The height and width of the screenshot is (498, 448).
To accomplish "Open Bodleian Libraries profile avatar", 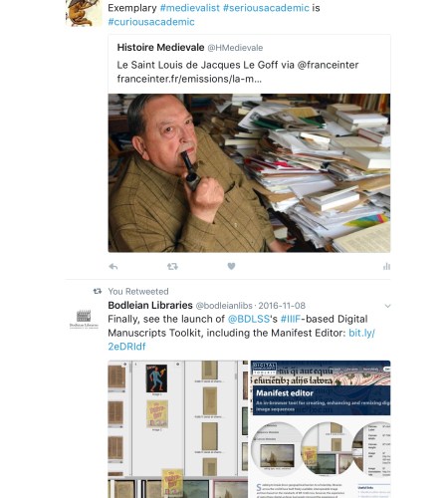I will coord(84,319).
